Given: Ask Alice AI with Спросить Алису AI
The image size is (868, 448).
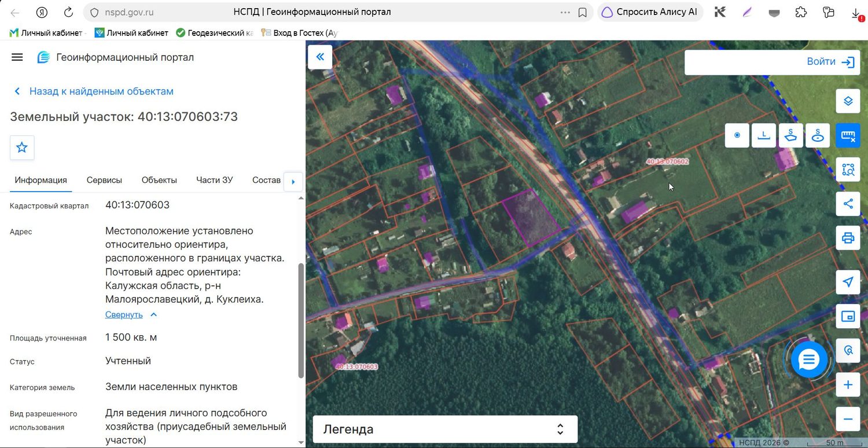Looking at the screenshot, I should tap(650, 12).
